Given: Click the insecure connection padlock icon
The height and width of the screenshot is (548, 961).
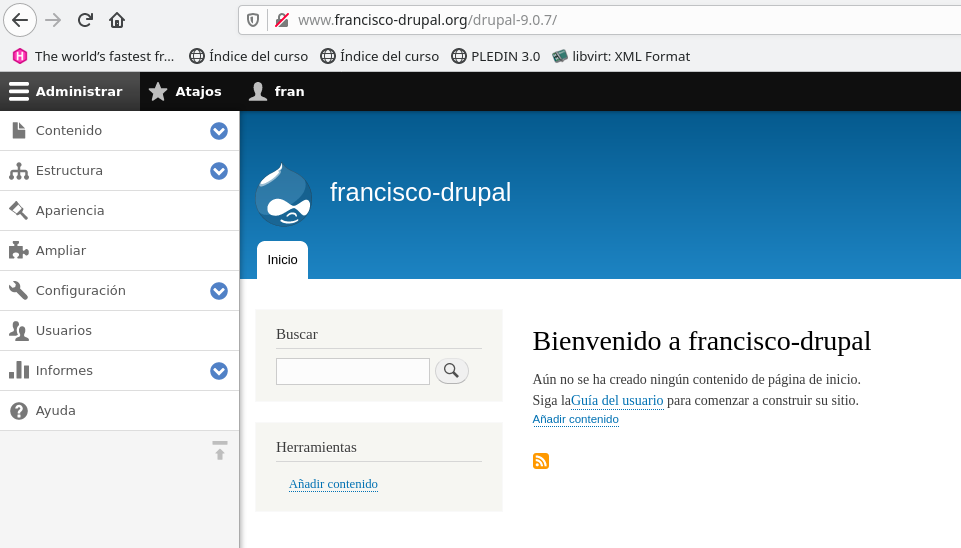Looking at the screenshot, I should [282, 20].
